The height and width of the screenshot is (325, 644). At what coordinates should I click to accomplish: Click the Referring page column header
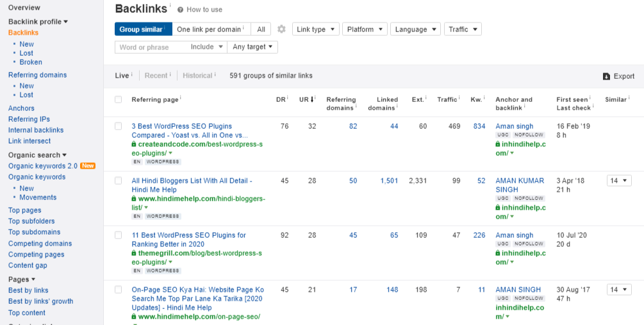pos(155,99)
